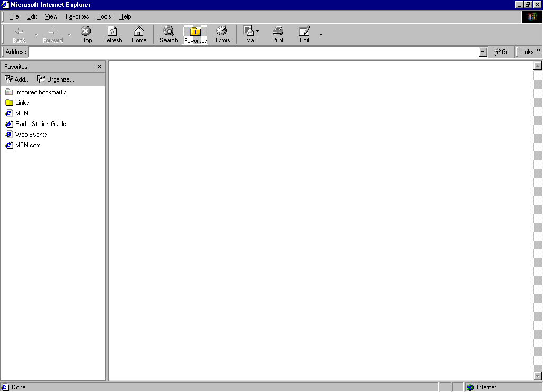This screenshot has width=543, height=392.
Task: Open the Tools menu
Action: (104, 16)
